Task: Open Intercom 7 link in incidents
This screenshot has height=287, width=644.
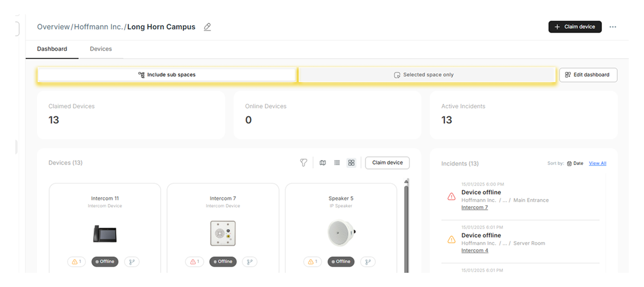Action: coord(475,207)
